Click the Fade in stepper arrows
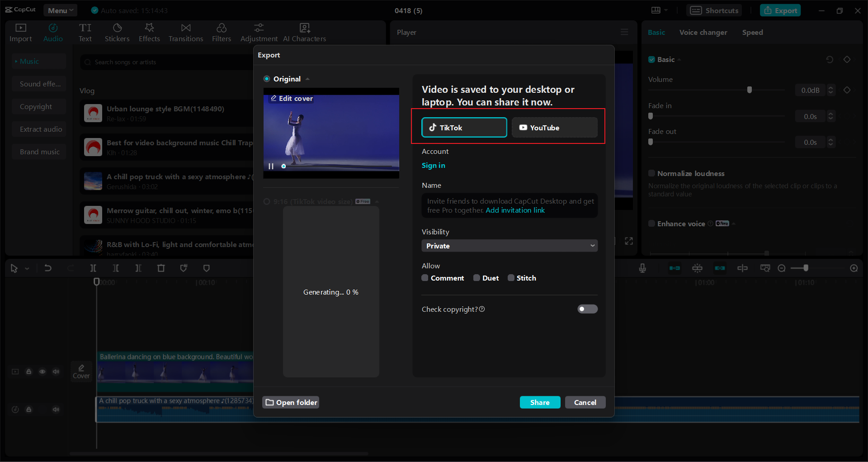This screenshot has height=462, width=868. (x=830, y=116)
